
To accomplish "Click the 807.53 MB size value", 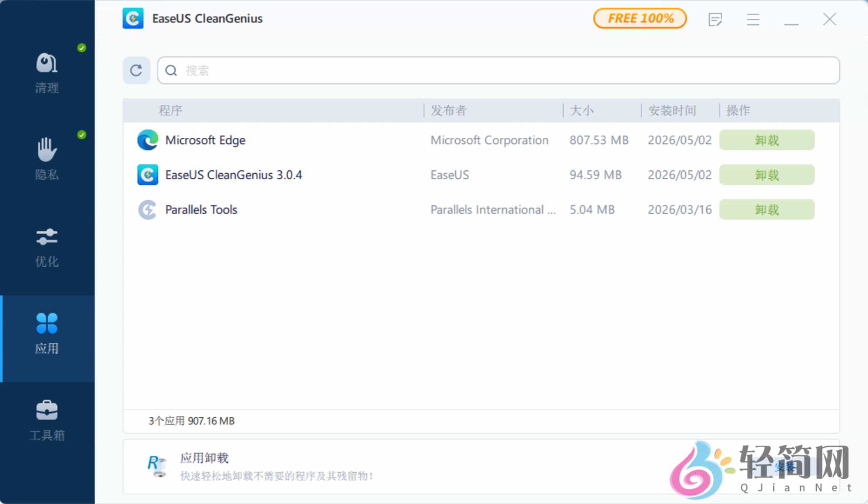I will coord(599,140).
